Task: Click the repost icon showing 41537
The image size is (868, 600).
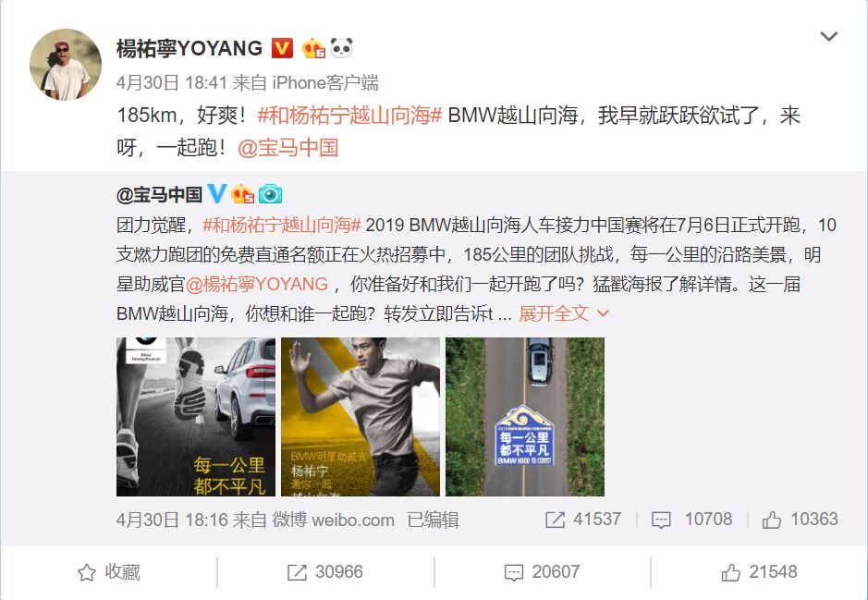Action: pos(555,520)
